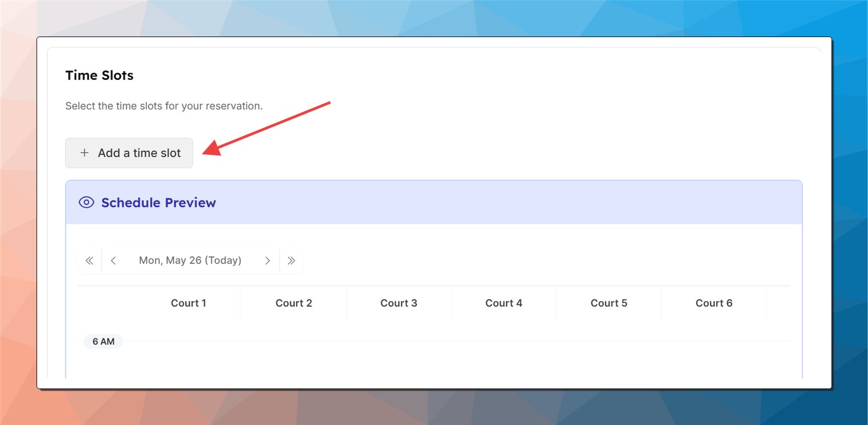Jump back using the double-left chevron

[89, 260]
